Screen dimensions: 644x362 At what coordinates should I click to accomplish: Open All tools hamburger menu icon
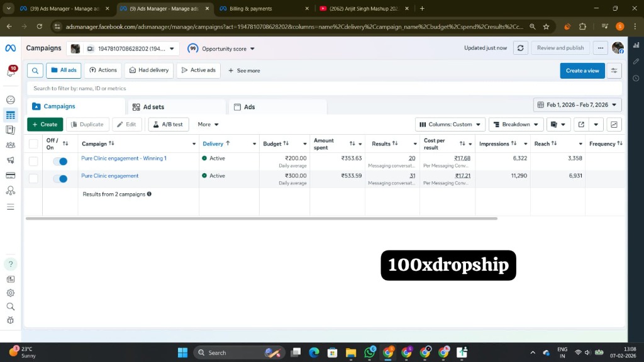tap(11, 207)
